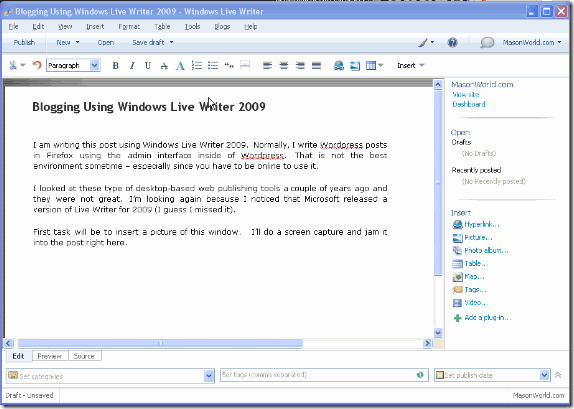This screenshot has height=409, width=574.
Task: Open the New dropdown arrow
Action: pos(78,42)
